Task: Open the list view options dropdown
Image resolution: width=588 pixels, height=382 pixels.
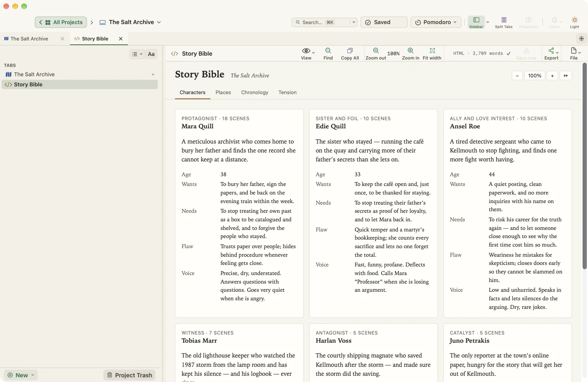Action: click(x=137, y=54)
